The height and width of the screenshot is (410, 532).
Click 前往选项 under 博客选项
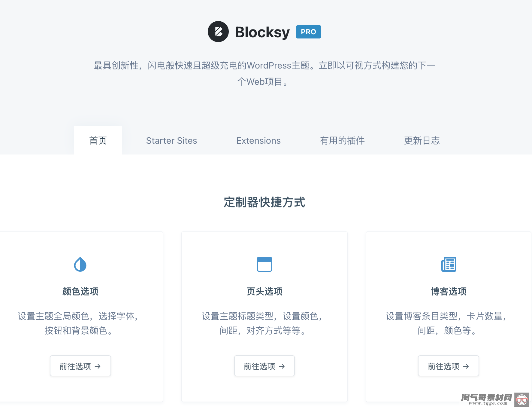(x=448, y=366)
